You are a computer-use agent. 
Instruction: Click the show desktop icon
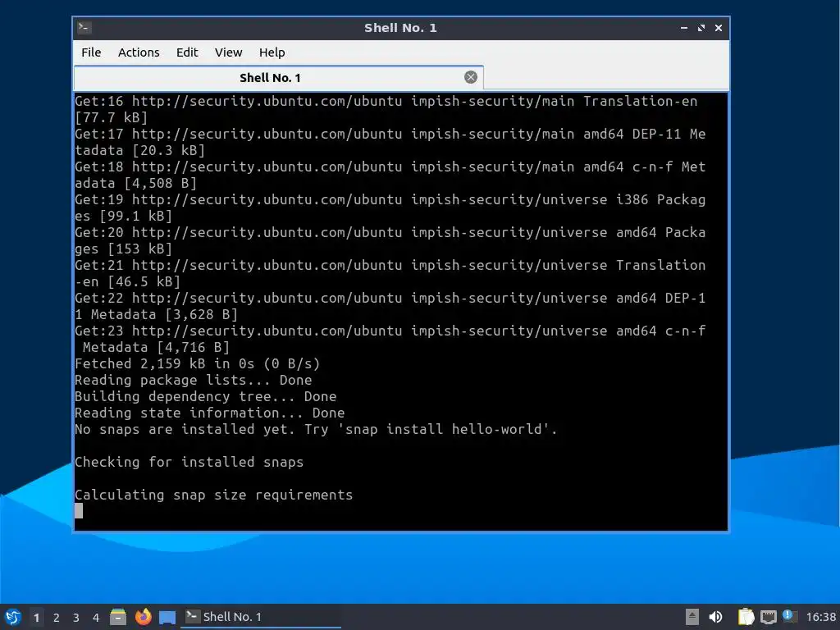click(x=167, y=618)
